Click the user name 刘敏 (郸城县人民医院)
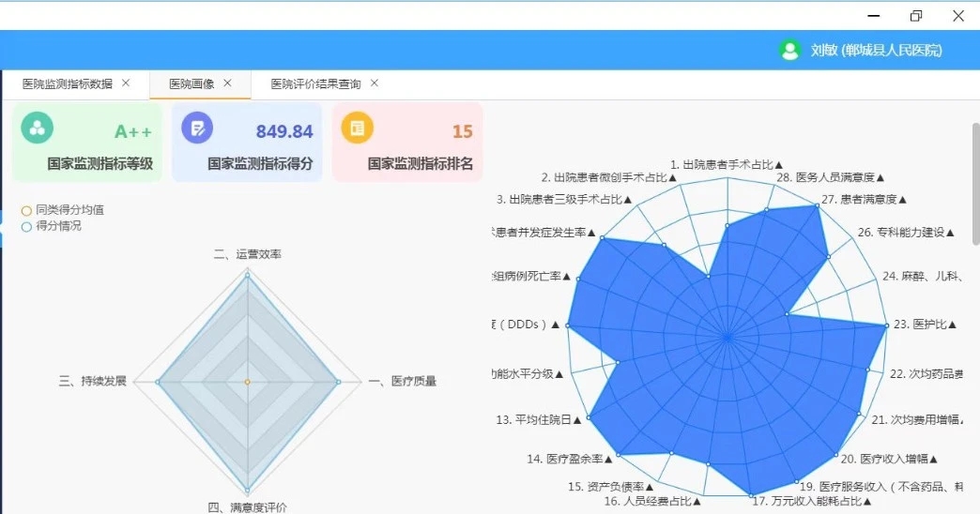The width and height of the screenshot is (980, 514). pos(876,51)
